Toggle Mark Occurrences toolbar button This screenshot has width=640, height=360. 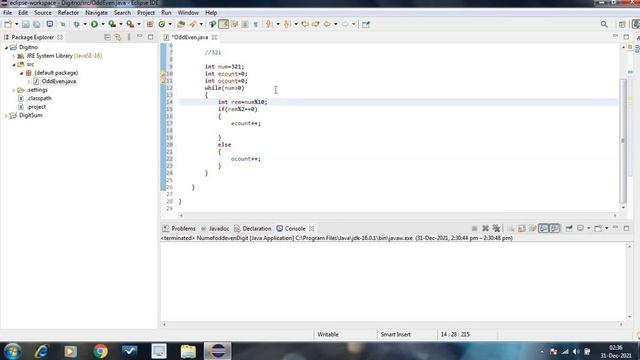(224, 24)
